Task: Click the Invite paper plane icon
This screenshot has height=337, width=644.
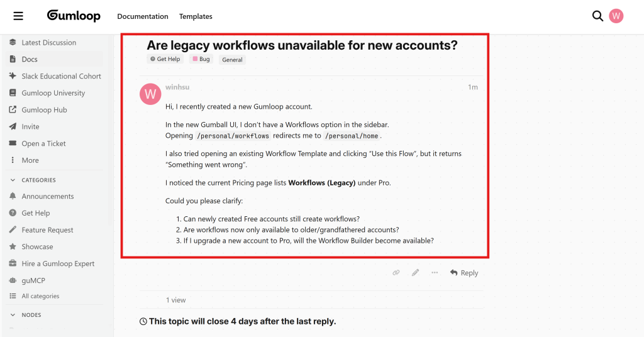Action: [x=13, y=126]
